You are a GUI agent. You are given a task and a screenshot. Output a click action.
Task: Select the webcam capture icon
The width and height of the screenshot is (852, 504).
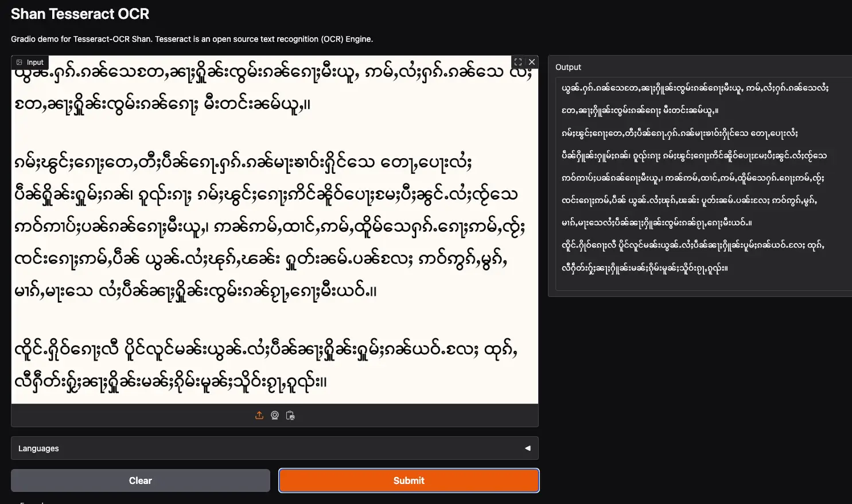coord(275,416)
